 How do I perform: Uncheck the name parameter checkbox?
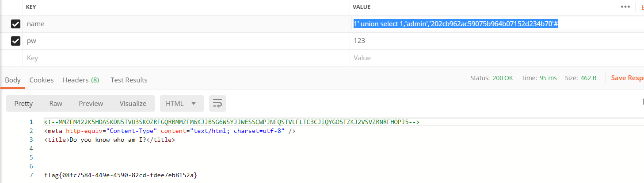(16, 24)
